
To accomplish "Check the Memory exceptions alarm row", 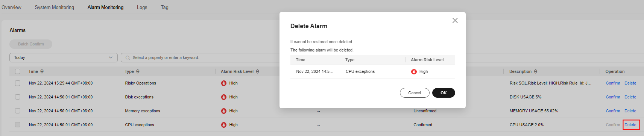I will point(18,111).
